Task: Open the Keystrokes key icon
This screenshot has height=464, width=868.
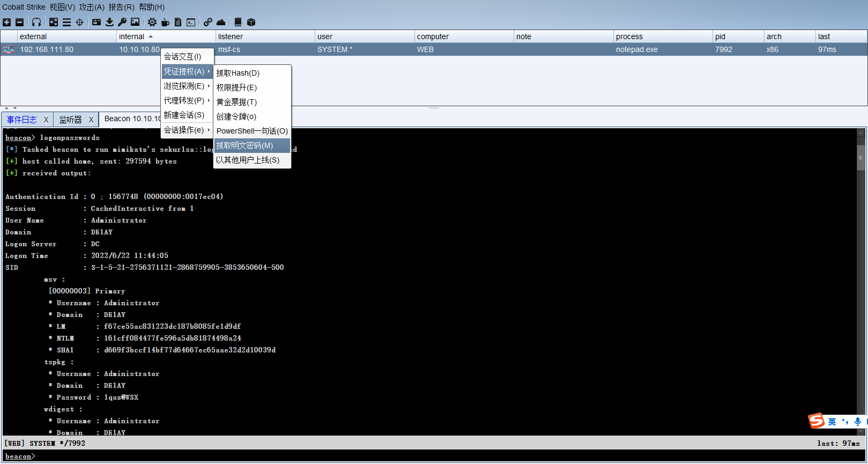Action: (x=122, y=22)
